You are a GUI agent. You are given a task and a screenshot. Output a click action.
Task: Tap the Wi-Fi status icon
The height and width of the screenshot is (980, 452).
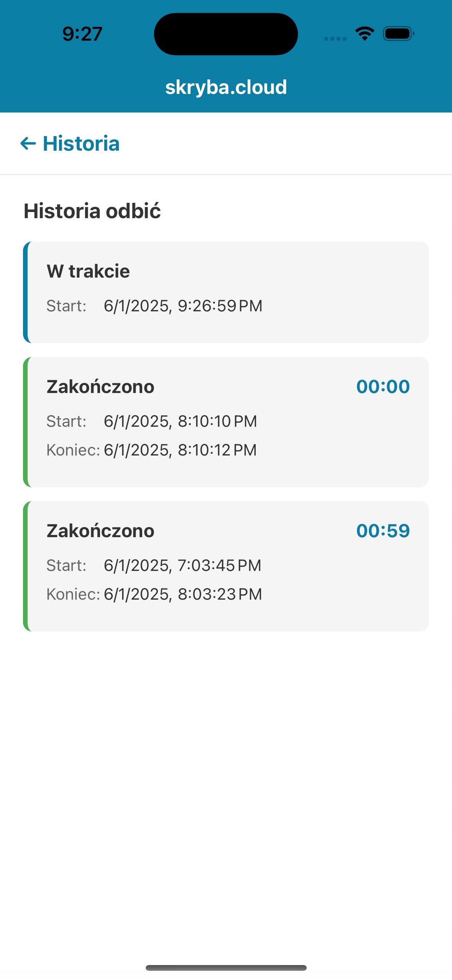tap(365, 34)
